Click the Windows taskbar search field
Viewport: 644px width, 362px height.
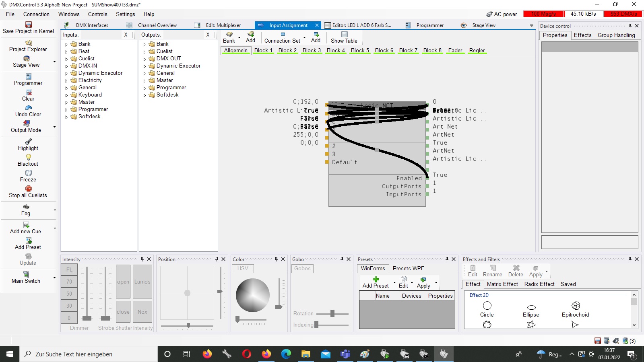89,354
